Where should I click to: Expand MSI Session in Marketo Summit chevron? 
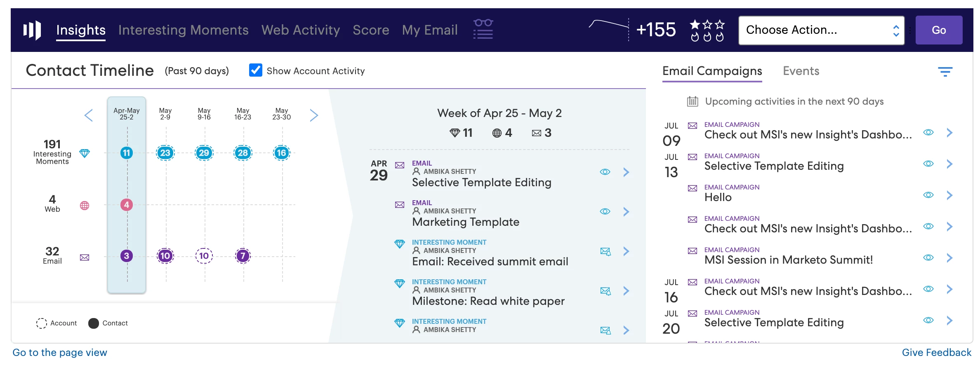point(949,258)
